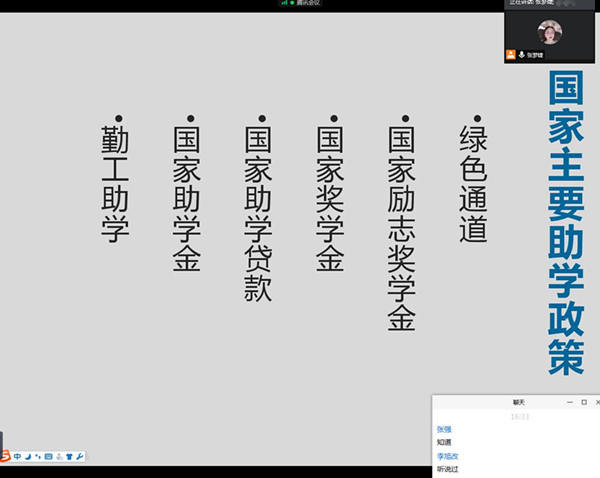Open the Sogou skin shirt icon

(x=69, y=456)
